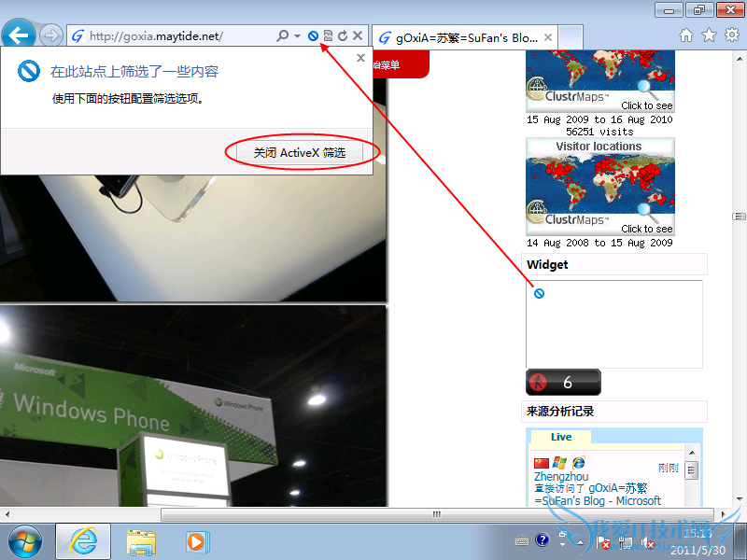Image resolution: width=747 pixels, height=560 pixels.
Task: Open Favorites with the star icon
Action: [x=709, y=35]
